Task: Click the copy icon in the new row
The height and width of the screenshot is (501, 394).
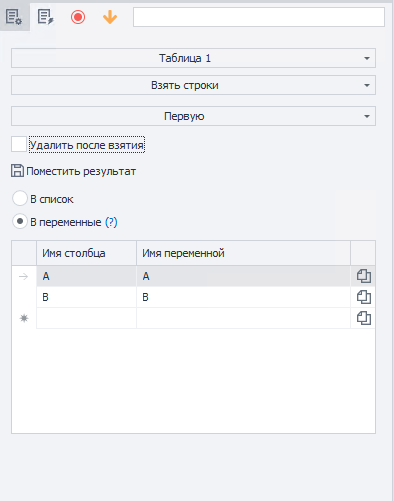Action: 364,318
